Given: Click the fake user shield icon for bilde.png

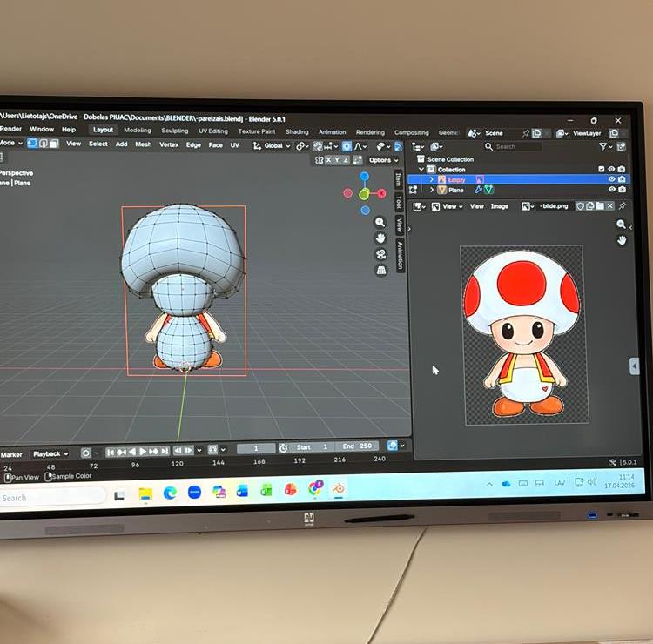Looking at the screenshot, I should point(580,206).
